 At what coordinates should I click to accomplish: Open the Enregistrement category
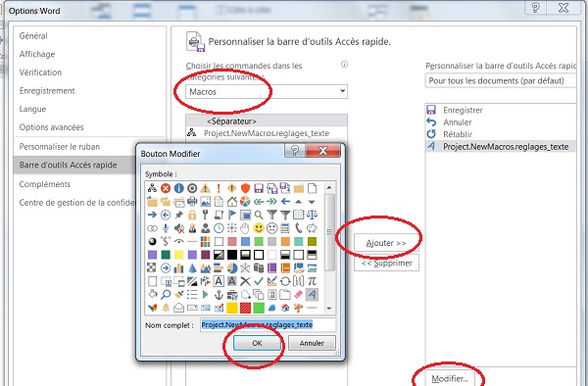pos(47,91)
